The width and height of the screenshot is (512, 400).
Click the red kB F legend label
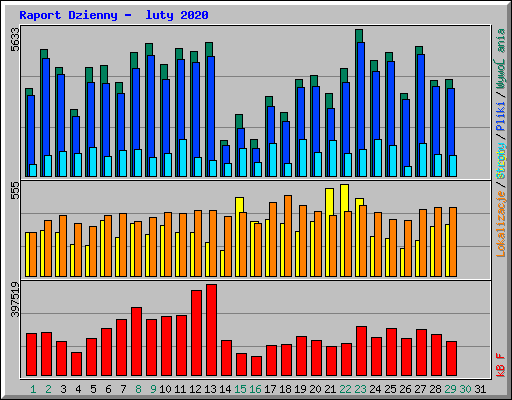point(501,364)
